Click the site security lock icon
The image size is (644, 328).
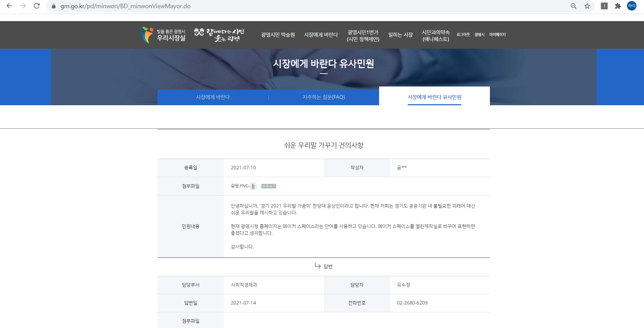pyautogui.click(x=54, y=6)
